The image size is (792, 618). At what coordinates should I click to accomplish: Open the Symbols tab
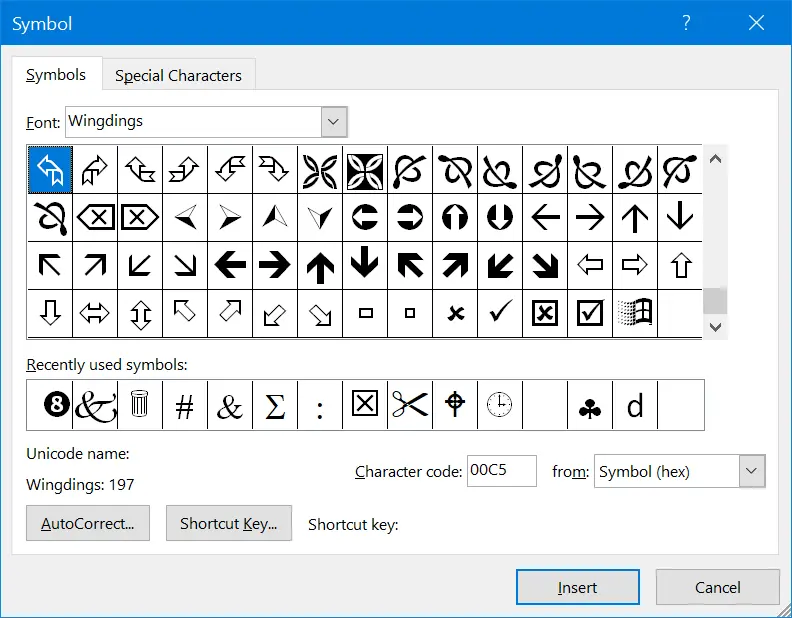pos(56,75)
